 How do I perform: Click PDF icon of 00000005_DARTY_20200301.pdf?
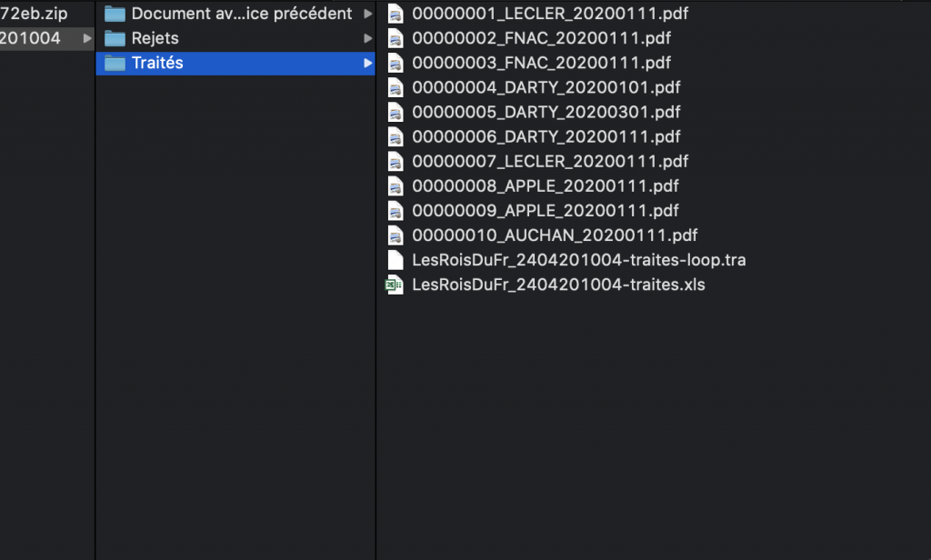[x=395, y=112]
